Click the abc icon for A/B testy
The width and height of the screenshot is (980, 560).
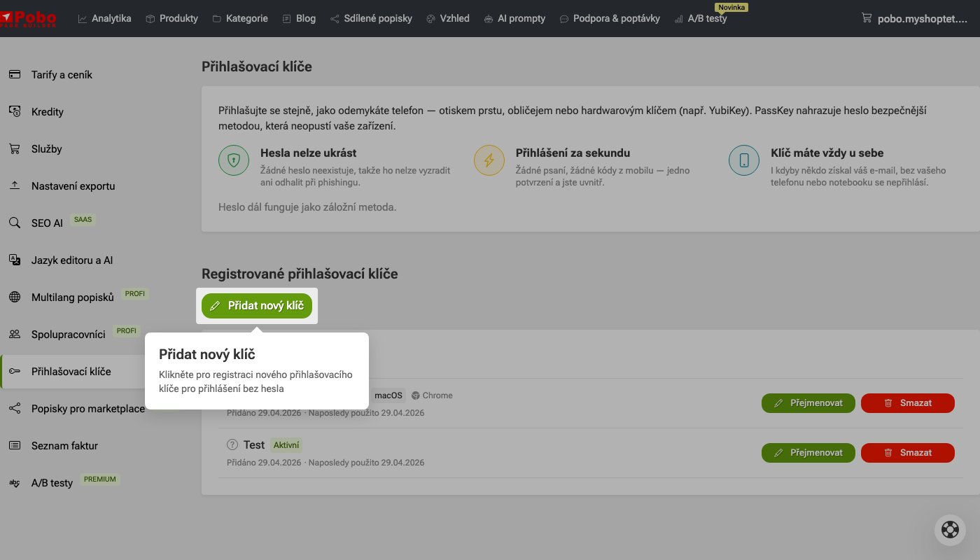15,482
